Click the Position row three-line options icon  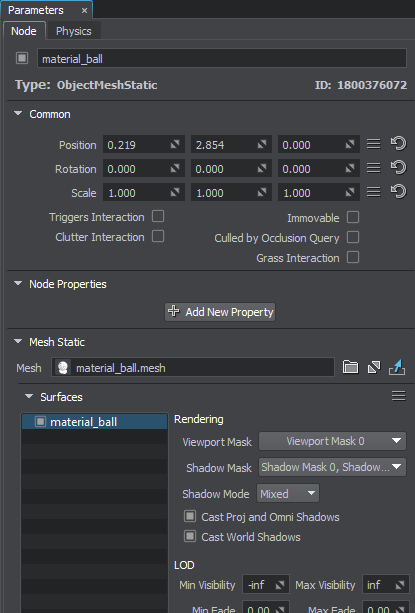374,144
